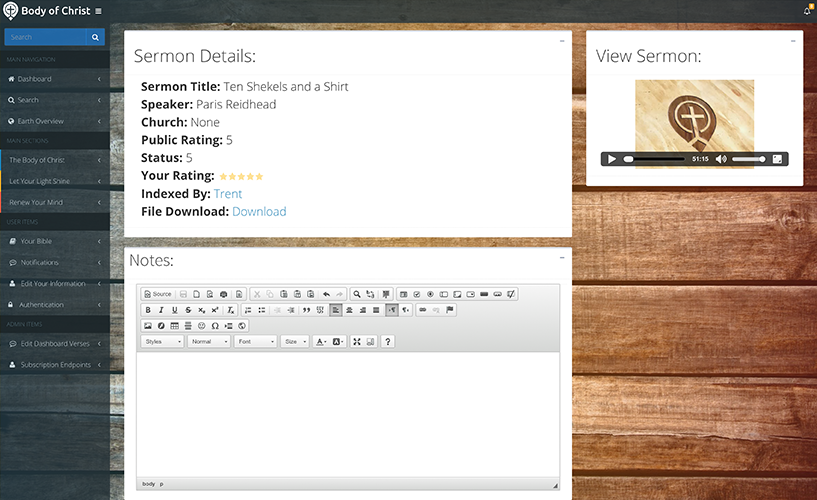Viewport: 817px width, 500px height.
Task: Toggle Strikethrough formatting
Action: click(x=188, y=310)
